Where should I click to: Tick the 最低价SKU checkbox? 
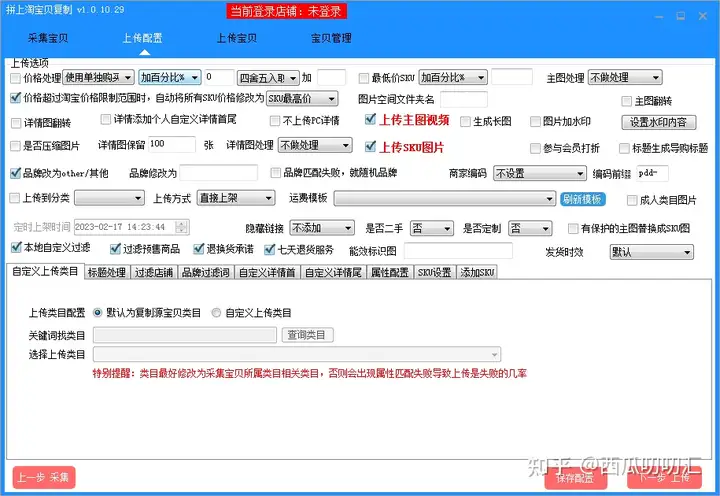[x=364, y=78]
